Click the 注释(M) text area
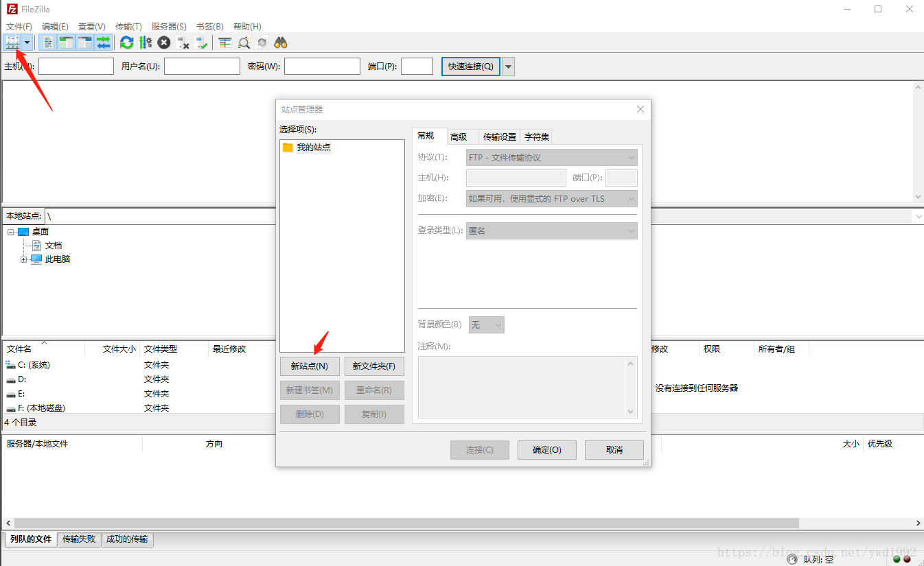924x566 pixels. [528, 387]
